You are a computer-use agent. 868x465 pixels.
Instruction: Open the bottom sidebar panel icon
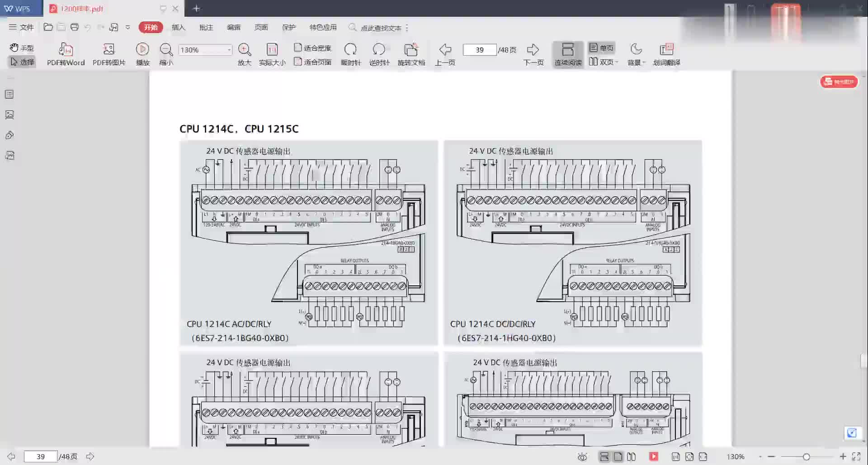tap(9, 156)
